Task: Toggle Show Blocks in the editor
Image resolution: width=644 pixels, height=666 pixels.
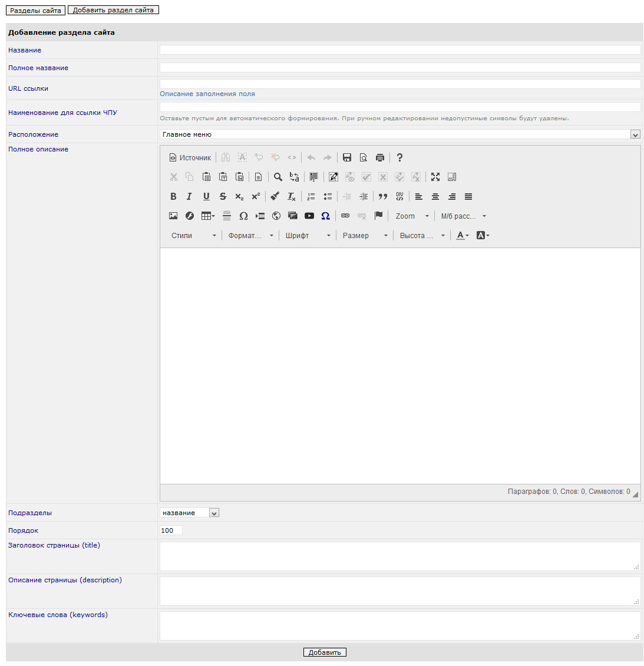Action: pyautogui.click(x=452, y=177)
